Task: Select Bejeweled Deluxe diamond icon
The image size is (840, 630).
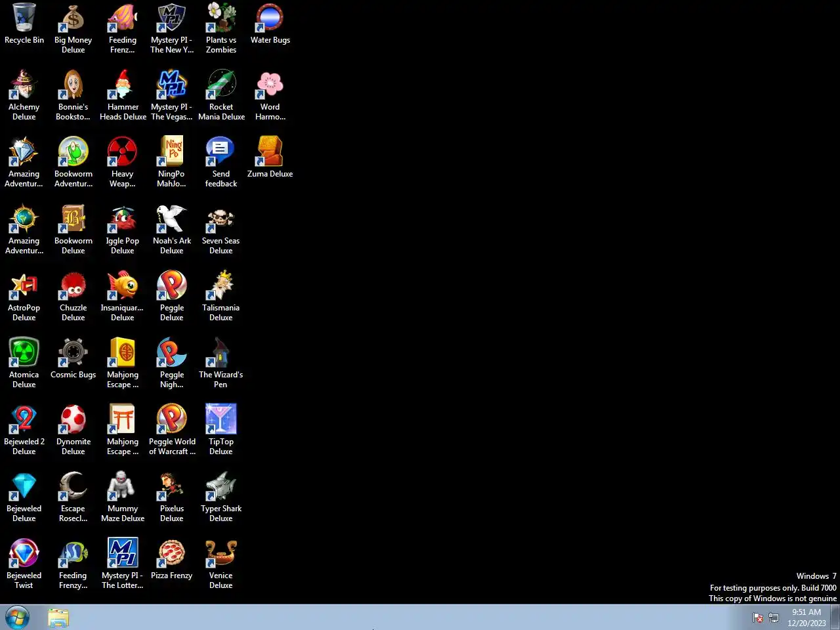Action: click(24, 486)
